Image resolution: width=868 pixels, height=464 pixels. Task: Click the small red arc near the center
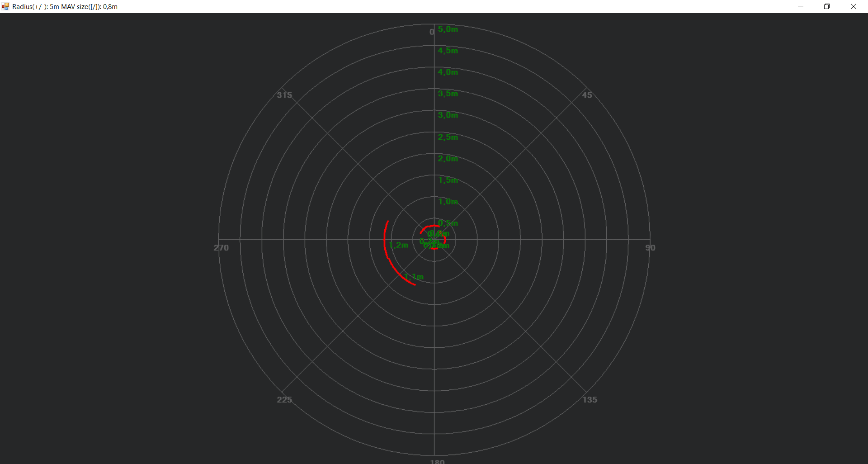[x=432, y=226]
